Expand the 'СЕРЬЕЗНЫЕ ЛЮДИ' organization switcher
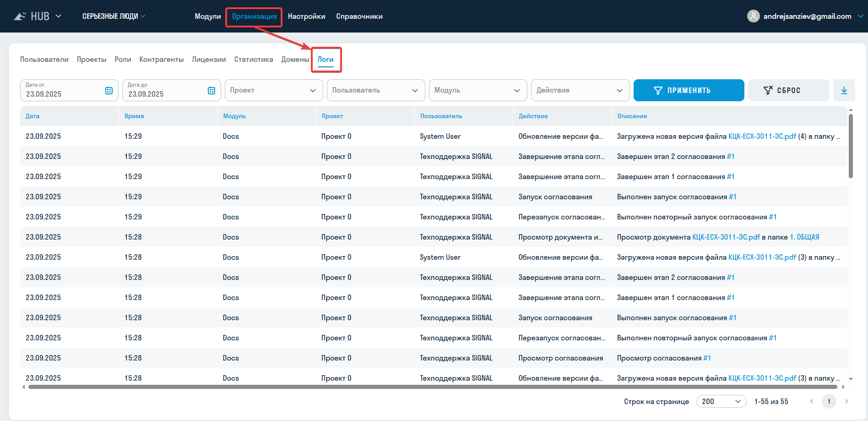The width and height of the screenshot is (868, 421). point(114,16)
